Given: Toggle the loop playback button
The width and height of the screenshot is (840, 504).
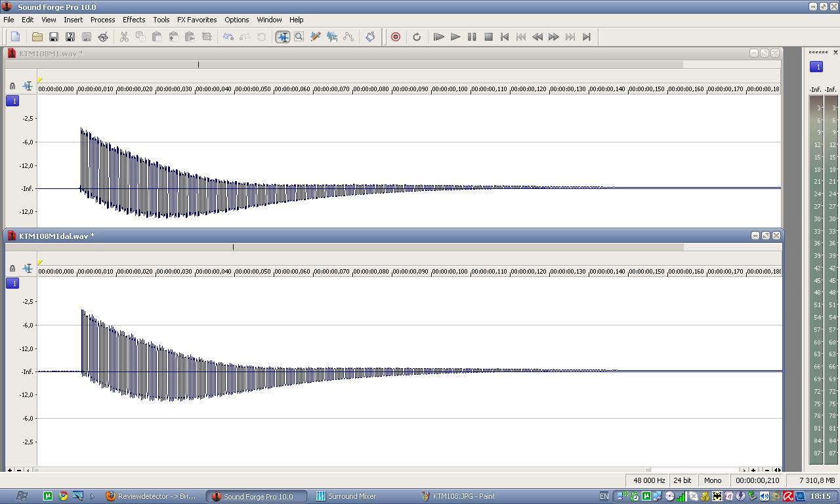Looking at the screenshot, I should pyautogui.click(x=417, y=37).
